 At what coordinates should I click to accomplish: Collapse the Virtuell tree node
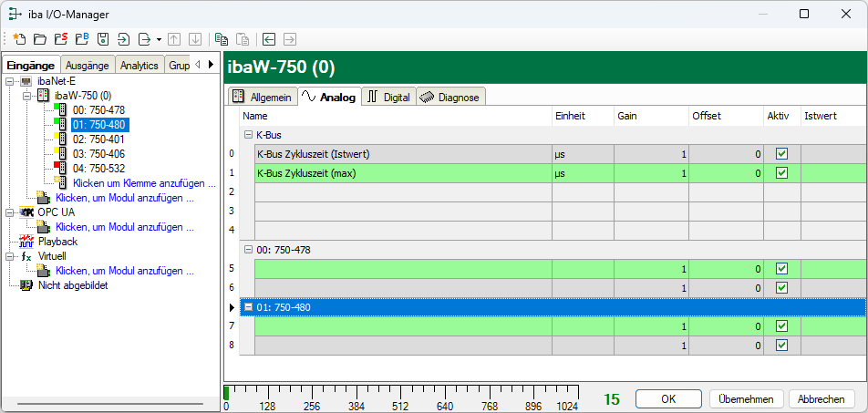pyautogui.click(x=9, y=257)
